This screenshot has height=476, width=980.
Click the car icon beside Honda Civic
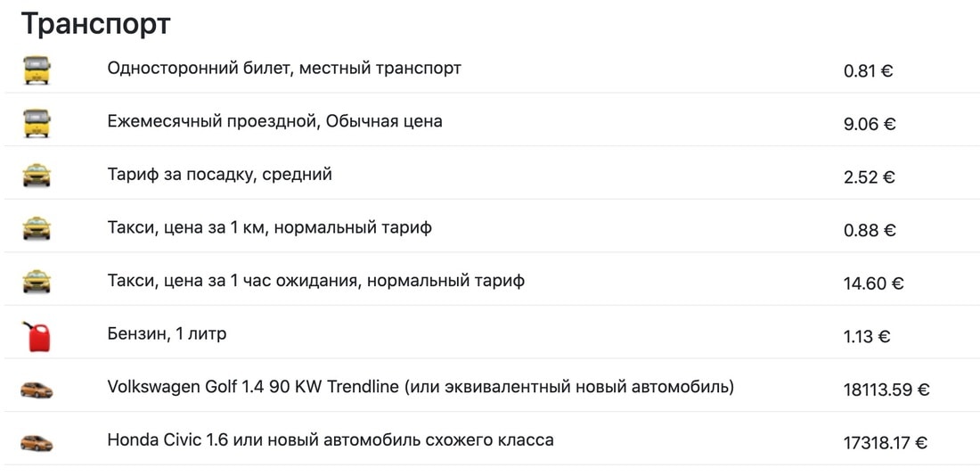[37, 444]
